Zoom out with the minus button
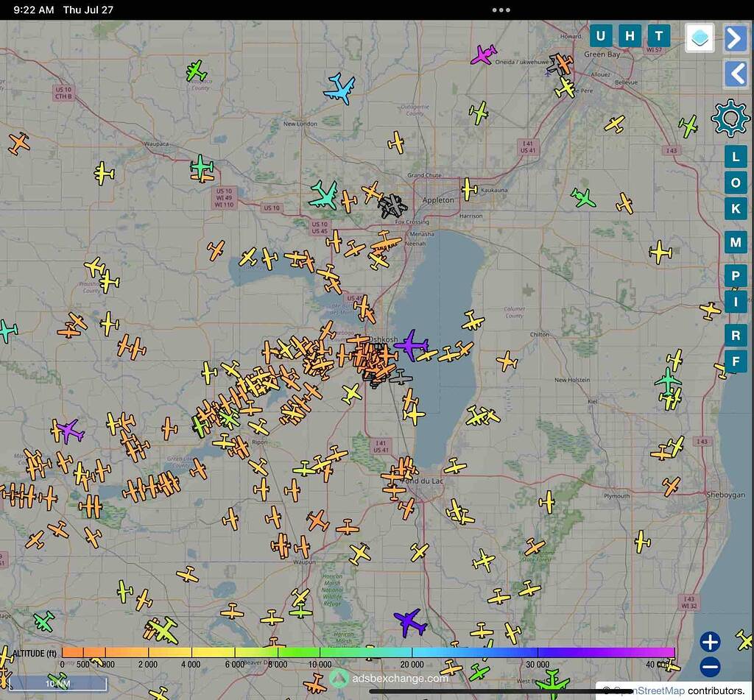Screen dimensions: 754x700 point(710,668)
